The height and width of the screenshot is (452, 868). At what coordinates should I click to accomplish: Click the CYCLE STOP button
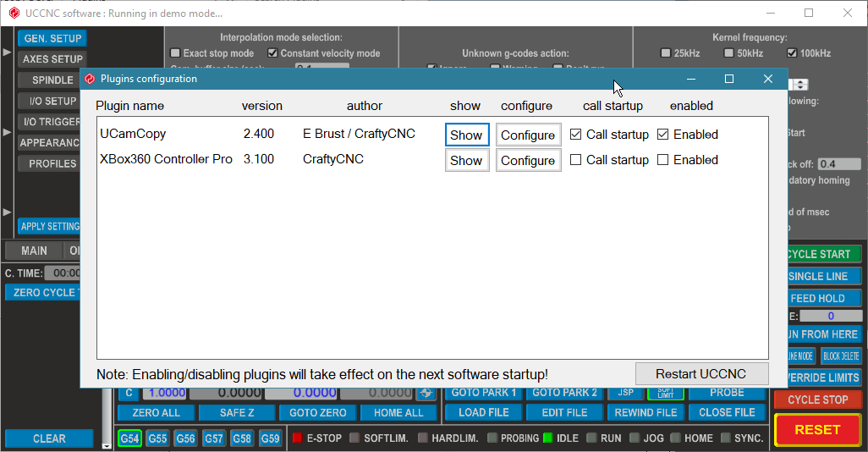click(x=817, y=400)
